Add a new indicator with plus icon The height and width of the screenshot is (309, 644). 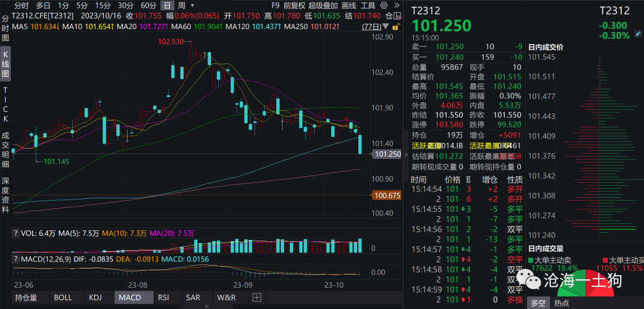tap(256, 298)
